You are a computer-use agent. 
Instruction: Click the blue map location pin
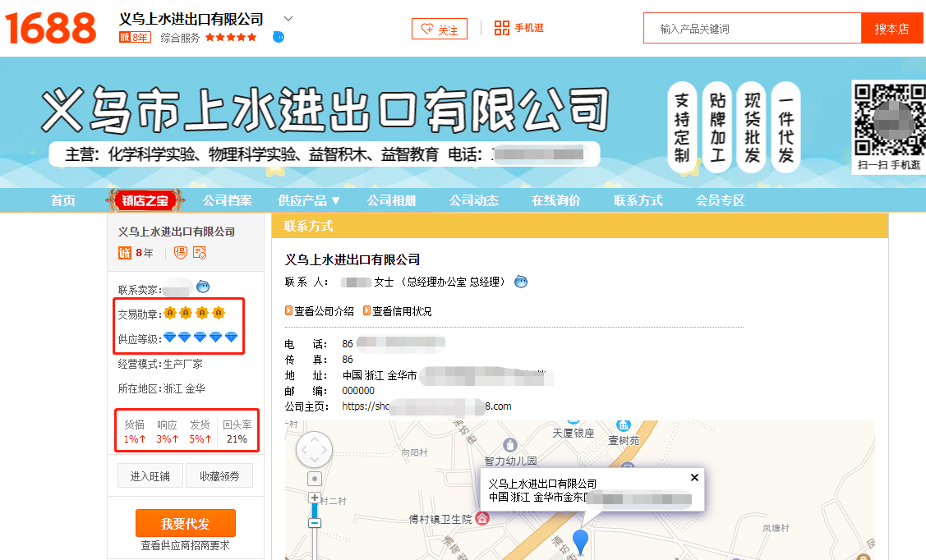(x=581, y=542)
